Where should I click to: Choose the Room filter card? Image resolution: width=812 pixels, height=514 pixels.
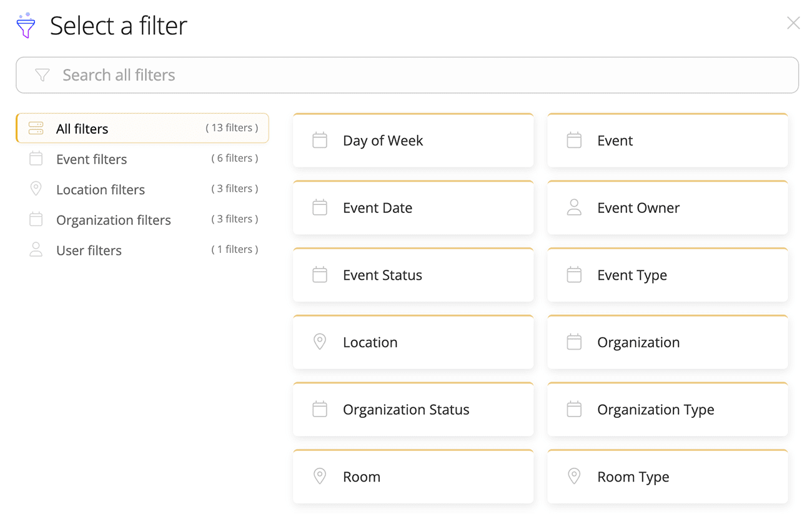tap(413, 476)
